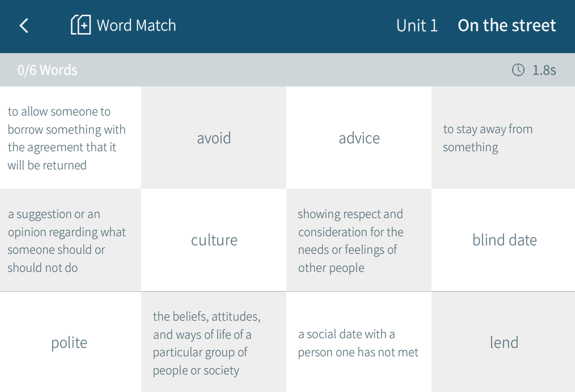
Task: Select the 'avoid' word card
Action: 214,138
